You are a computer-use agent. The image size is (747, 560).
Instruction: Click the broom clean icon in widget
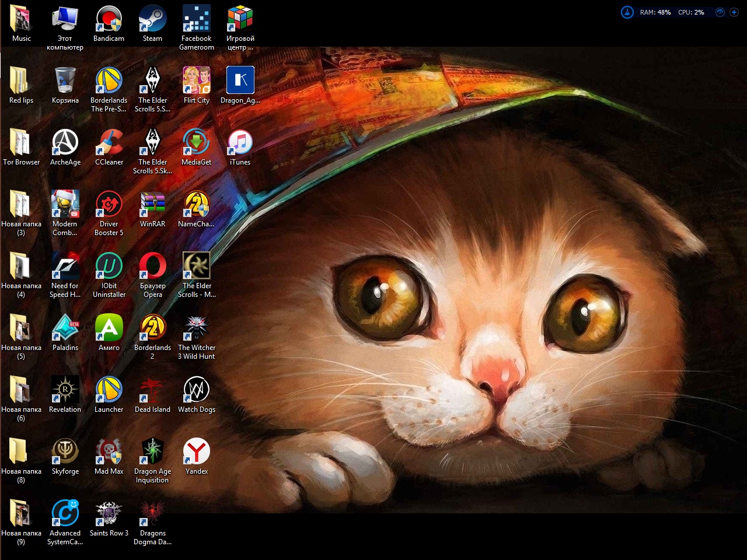coord(627,12)
